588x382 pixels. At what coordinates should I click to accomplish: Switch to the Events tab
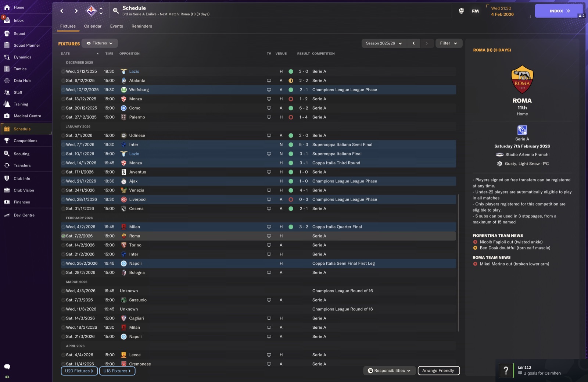click(x=116, y=26)
